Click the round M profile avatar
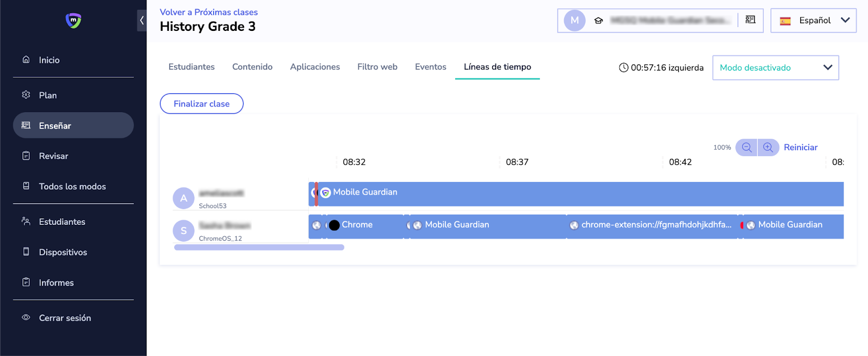Image resolution: width=868 pixels, height=356 pixels. tap(575, 21)
